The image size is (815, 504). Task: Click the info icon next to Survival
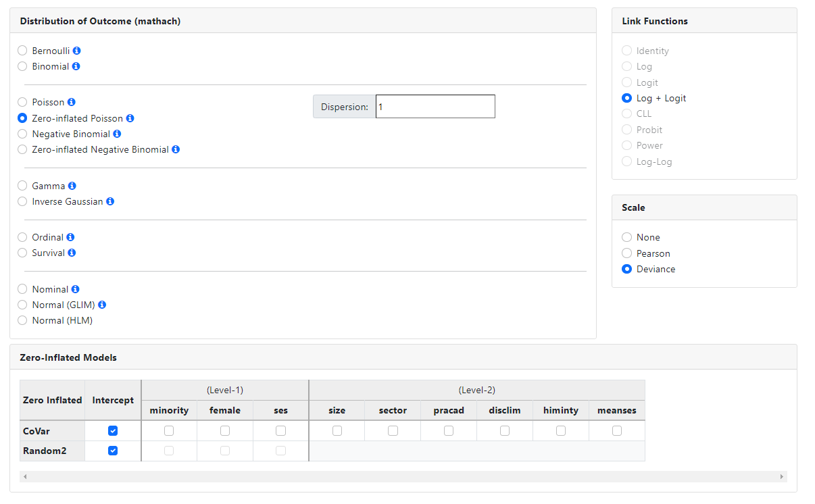[x=72, y=253]
